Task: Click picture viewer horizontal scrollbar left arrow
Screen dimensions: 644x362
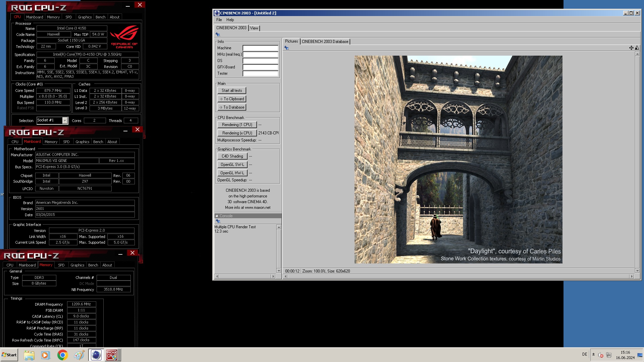Action: coord(286,276)
